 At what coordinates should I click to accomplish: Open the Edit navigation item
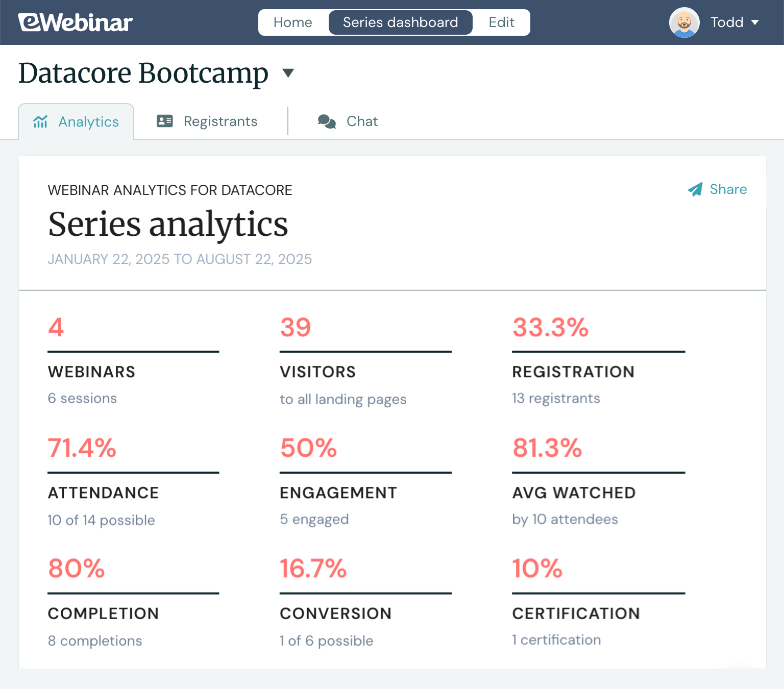(501, 22)
